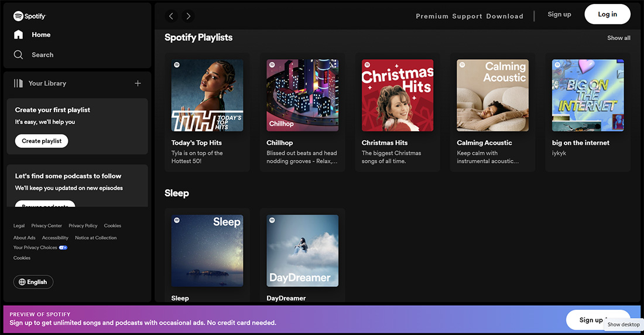This screenshot has width=644, height=335.
Task: Click 'Tyla is on top' description
Action: 197,157
